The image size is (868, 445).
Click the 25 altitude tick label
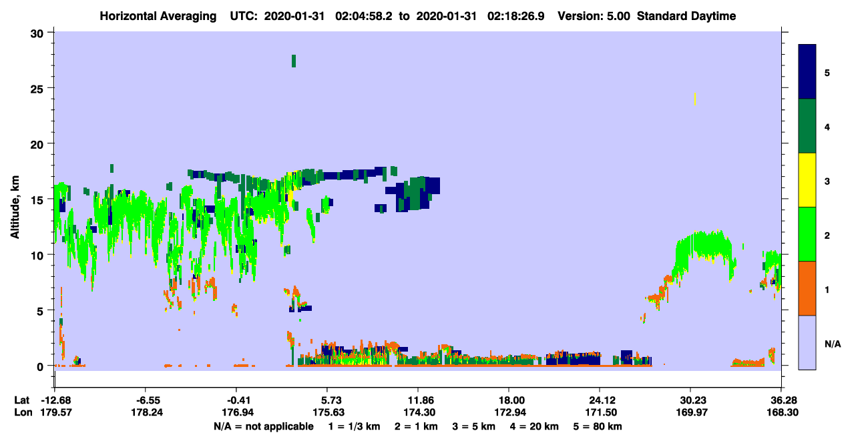click(37, 88)
